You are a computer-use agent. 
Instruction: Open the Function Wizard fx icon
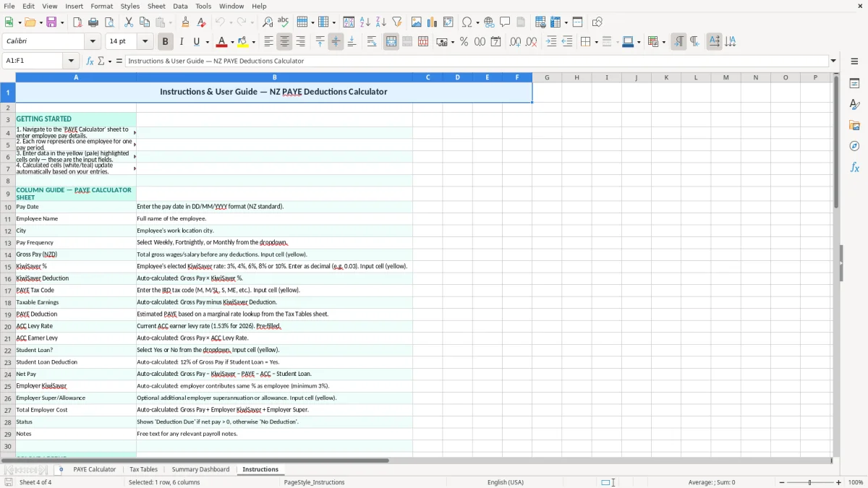[x=90, y=61]
